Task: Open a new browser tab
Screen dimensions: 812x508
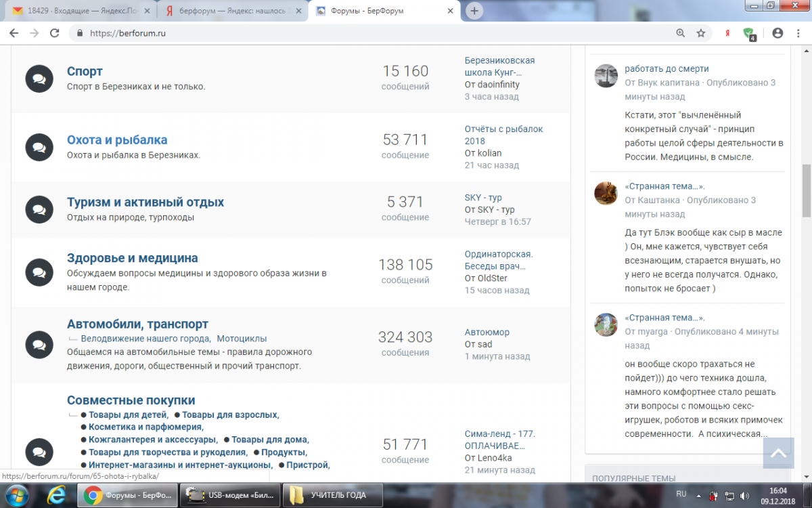Action: tap(475, 11)
